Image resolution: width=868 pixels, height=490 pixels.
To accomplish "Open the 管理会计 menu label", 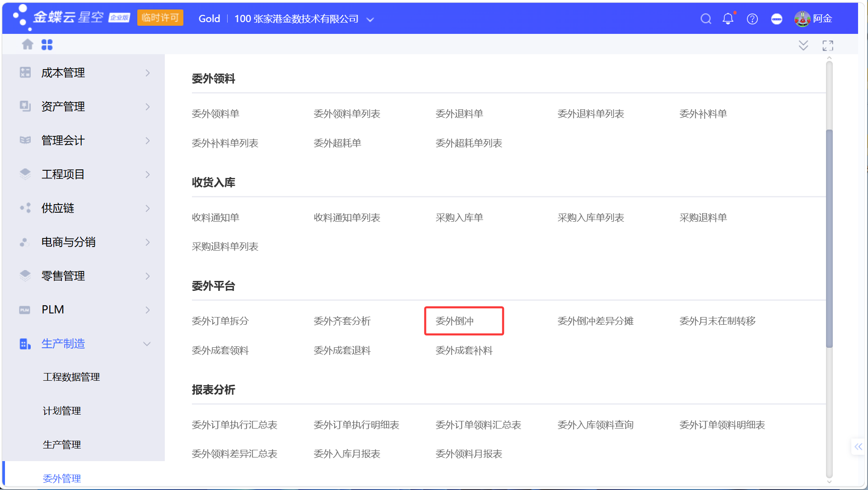I will [x=63, y=140].
